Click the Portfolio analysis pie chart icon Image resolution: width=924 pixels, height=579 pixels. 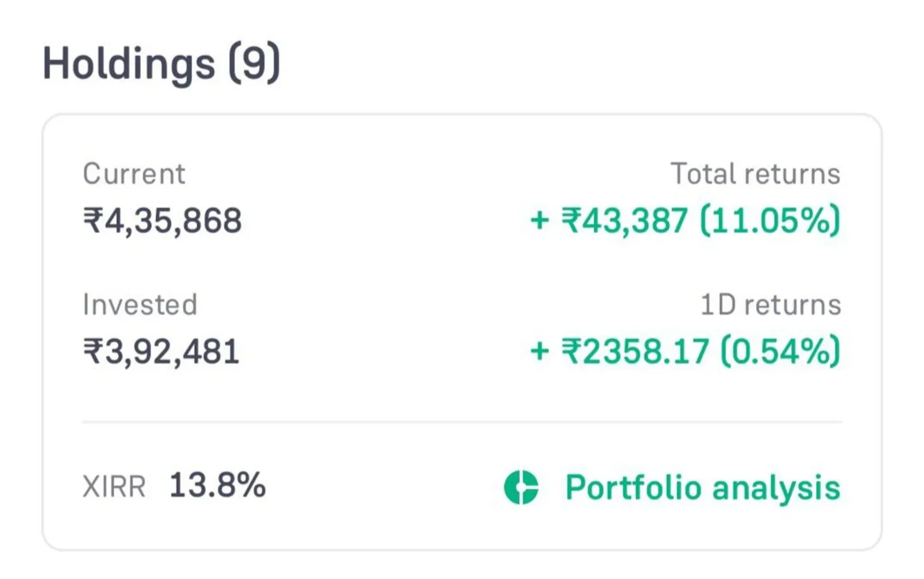(521, 488)
